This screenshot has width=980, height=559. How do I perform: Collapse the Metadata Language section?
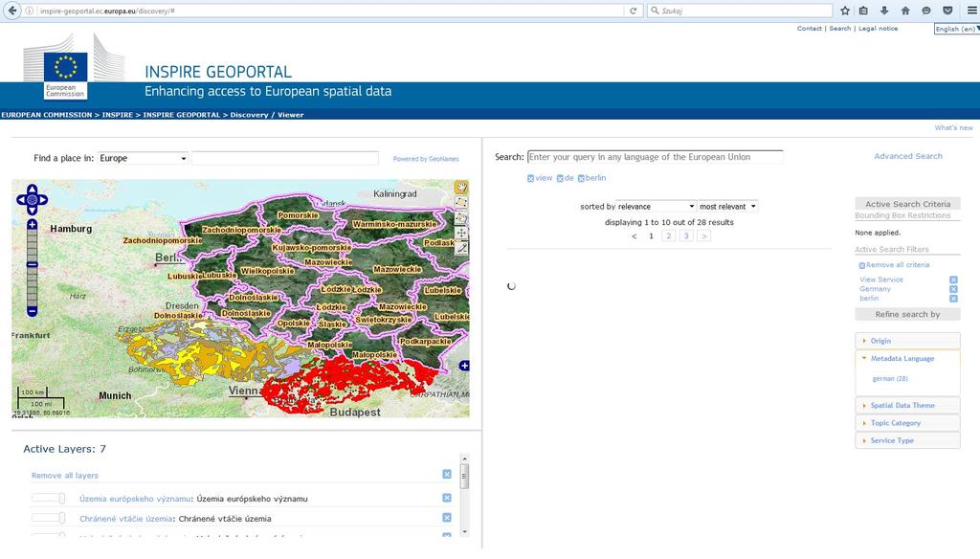pos(907,358)
